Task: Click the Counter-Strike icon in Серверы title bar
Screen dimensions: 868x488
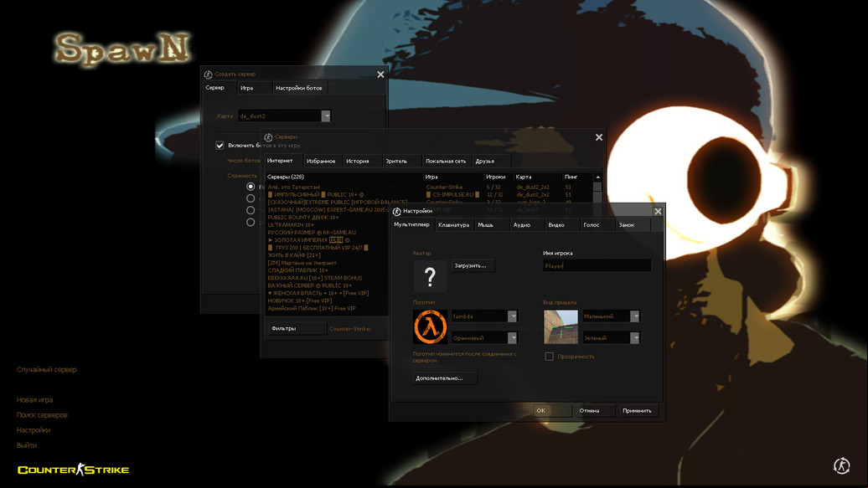Action: (x=268, y=136)
